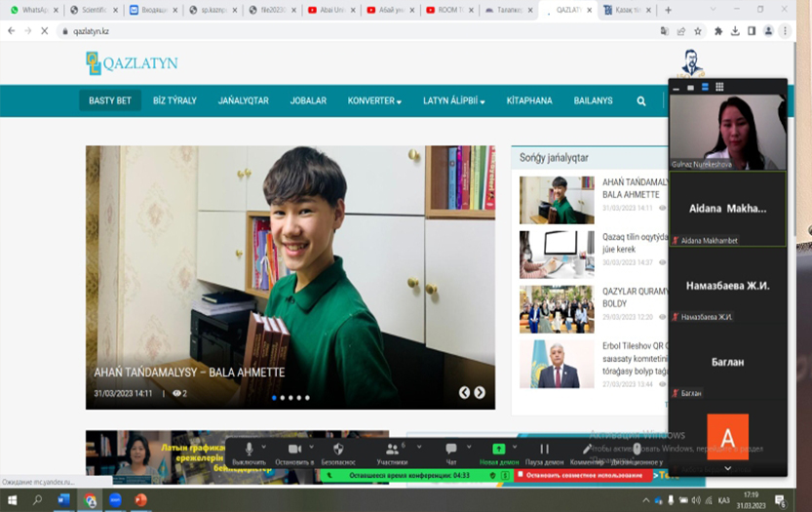The height and width of the screenshot is (512, 812).
Task: Go to next slide with carousel arrow
Action: (x=480, y=392)
